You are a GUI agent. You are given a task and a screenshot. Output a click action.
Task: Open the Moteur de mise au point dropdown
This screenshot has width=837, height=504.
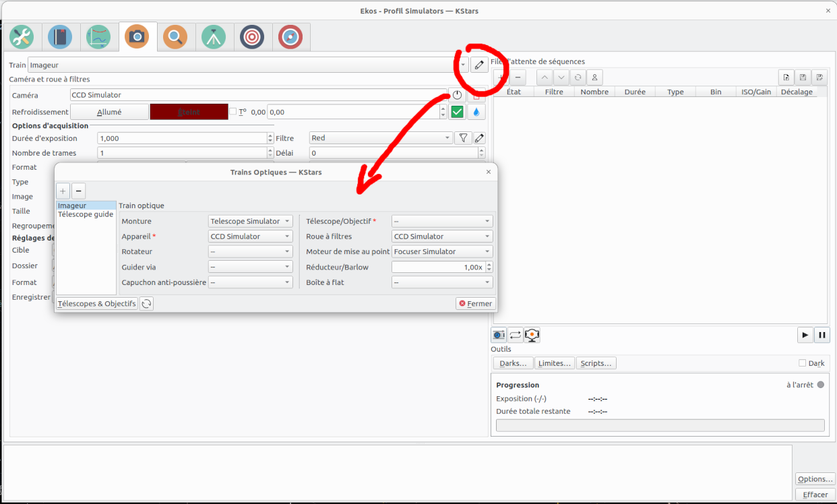coord(442,251)
